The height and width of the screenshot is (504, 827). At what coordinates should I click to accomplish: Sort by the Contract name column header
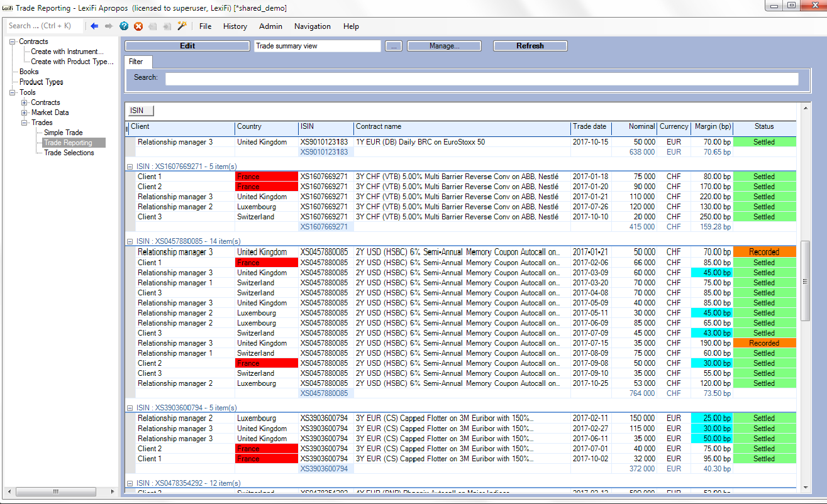click(x=462, y=128)
